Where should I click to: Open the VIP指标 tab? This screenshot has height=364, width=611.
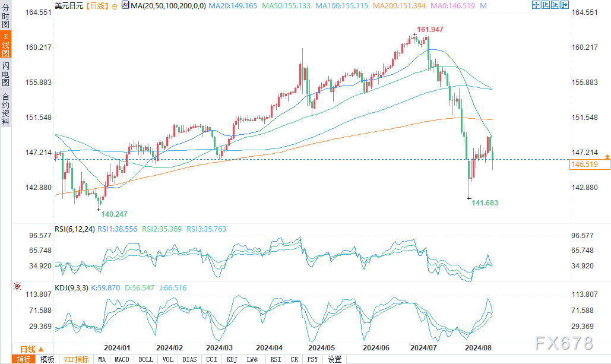click(x=76, y=359)
